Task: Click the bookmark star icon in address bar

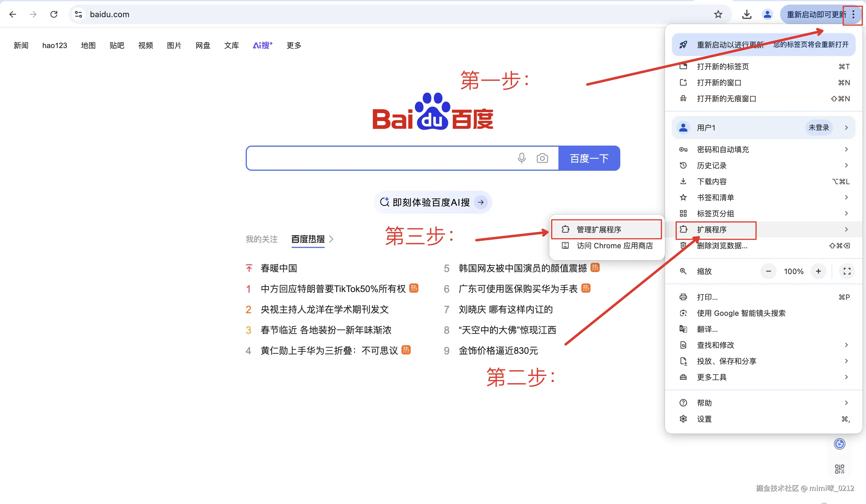Action: (x=718, y=14)
